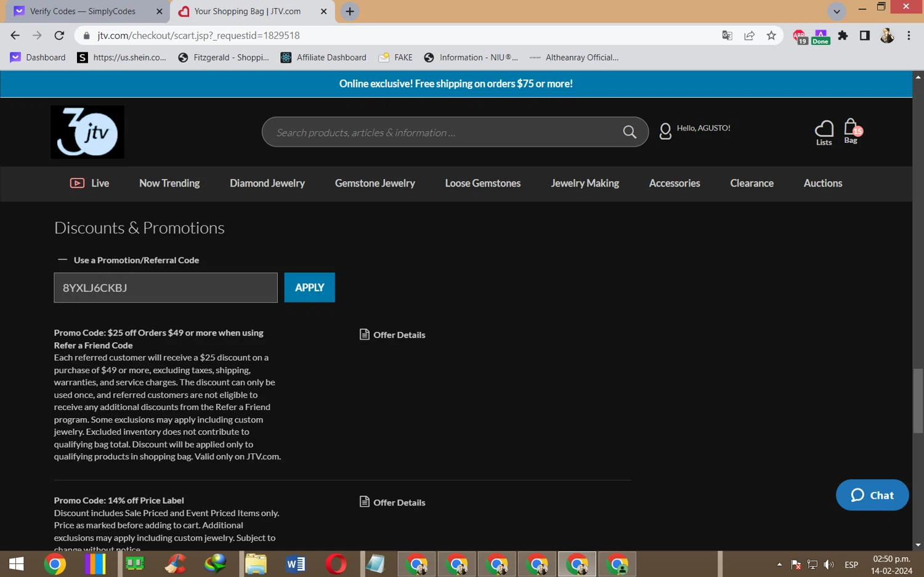The height and width of the screenshot is (577, 924).
Task: Open the Accessories menu
Action: coord(675,183)
